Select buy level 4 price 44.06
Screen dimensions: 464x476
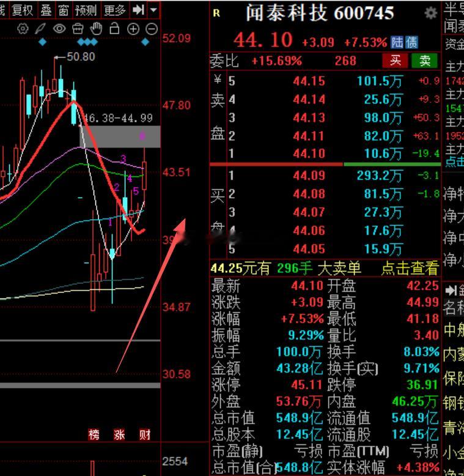(x=309, y=231)
